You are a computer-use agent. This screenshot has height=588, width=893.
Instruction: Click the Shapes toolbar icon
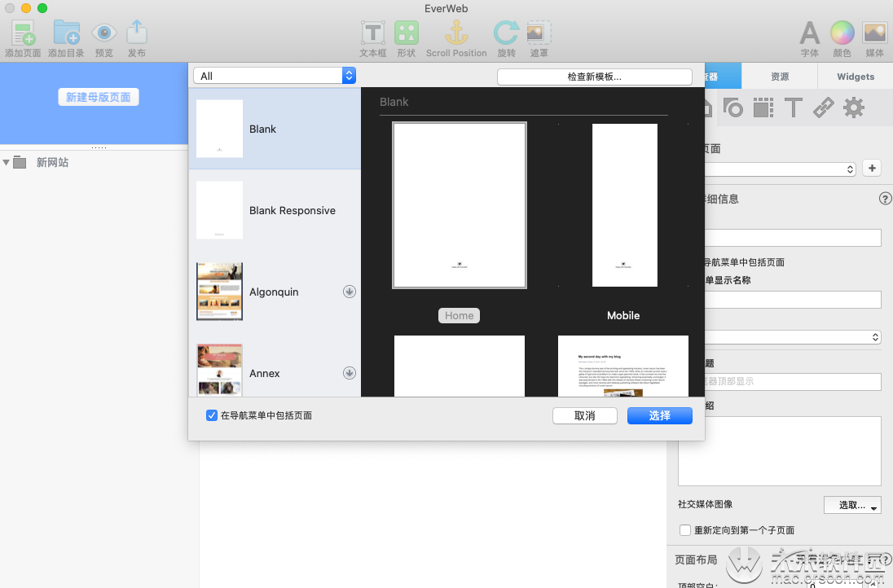[407, 33]
